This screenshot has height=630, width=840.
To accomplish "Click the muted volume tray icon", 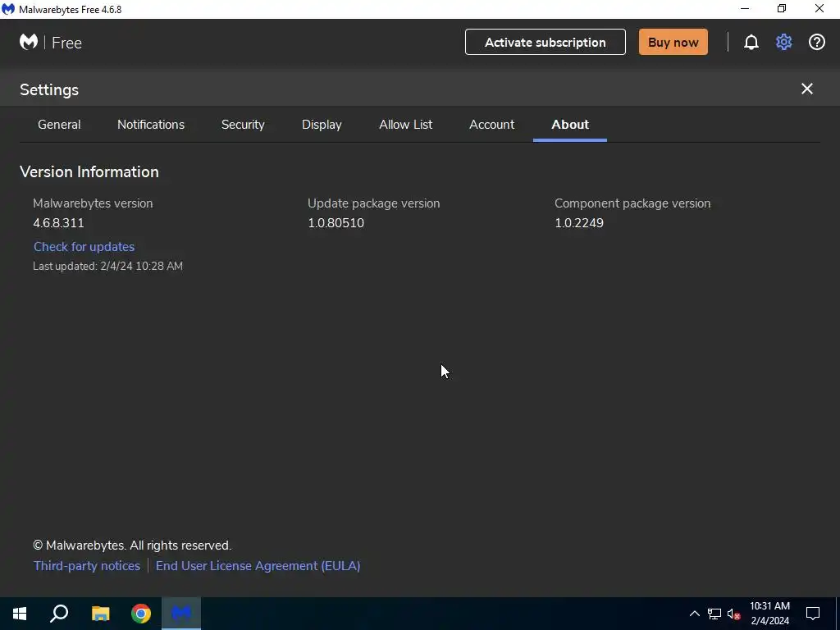I will [733, 614].
